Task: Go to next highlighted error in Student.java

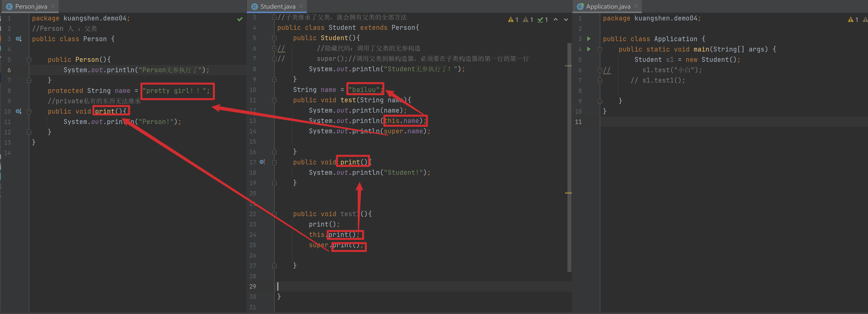Action: pyautogui.click(x=566, y=19)
